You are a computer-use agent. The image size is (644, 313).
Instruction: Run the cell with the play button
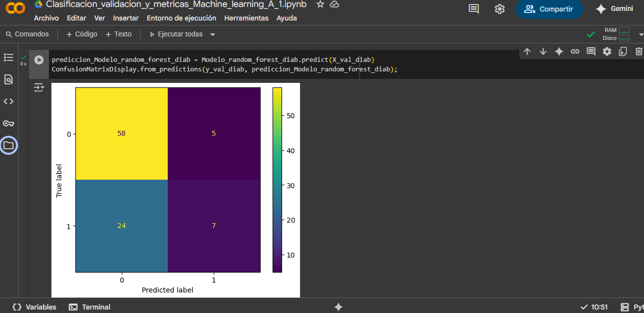pyautogui.click(x=39, y=60)
